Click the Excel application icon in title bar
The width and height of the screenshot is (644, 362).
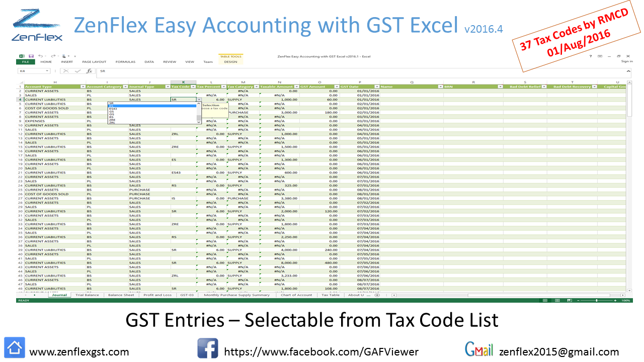click(x=22, y=56)
